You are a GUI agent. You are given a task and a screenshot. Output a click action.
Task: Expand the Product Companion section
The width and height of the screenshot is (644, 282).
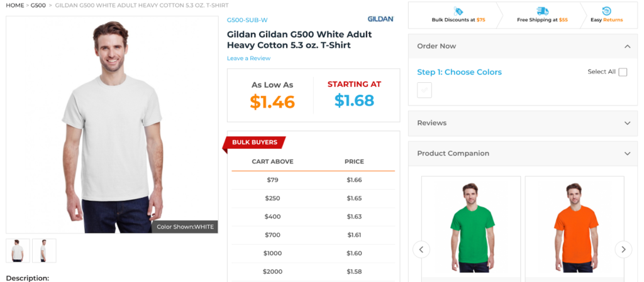tap(627, 153)
